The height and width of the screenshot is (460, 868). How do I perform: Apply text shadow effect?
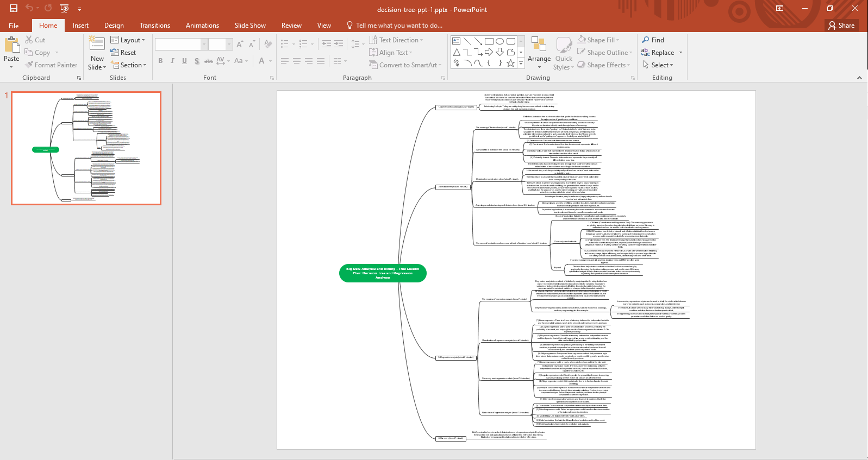[197, 61]
